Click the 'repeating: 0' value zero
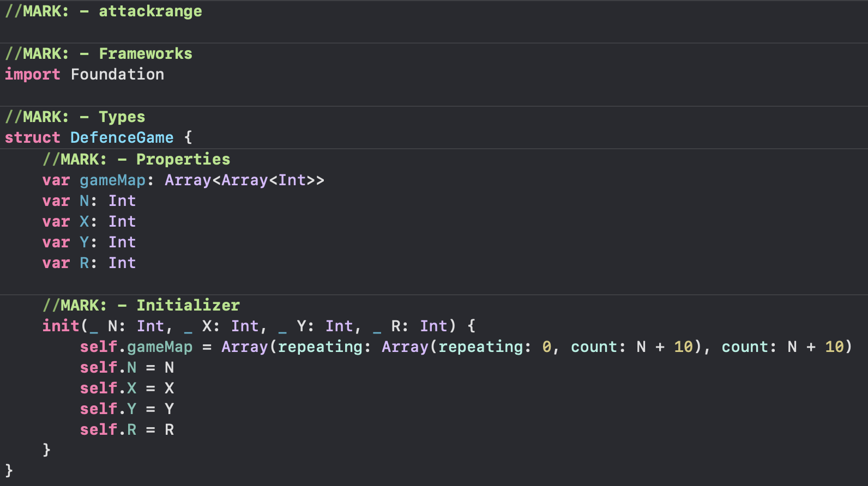868x486 pixels. tap(547, 347)
